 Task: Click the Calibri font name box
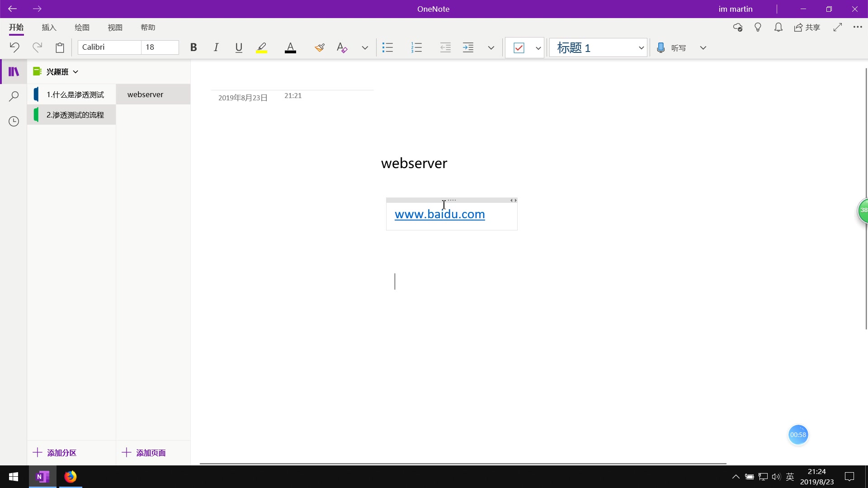[x=109, y=47]
